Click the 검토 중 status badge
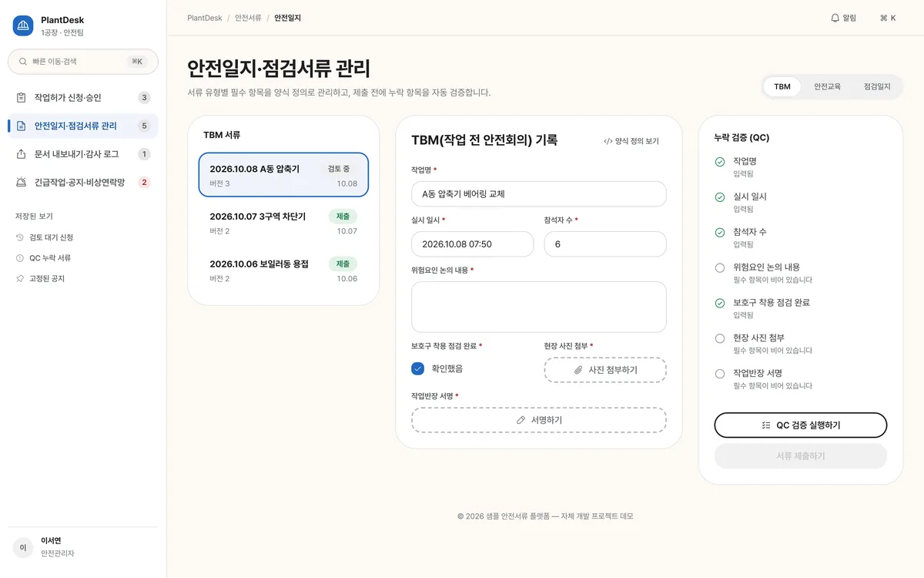The image size is (924, 578). [338, 169]
